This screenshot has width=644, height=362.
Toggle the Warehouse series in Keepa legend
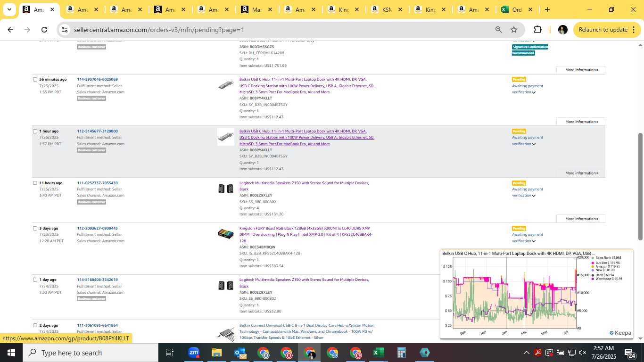click(607, 279)
